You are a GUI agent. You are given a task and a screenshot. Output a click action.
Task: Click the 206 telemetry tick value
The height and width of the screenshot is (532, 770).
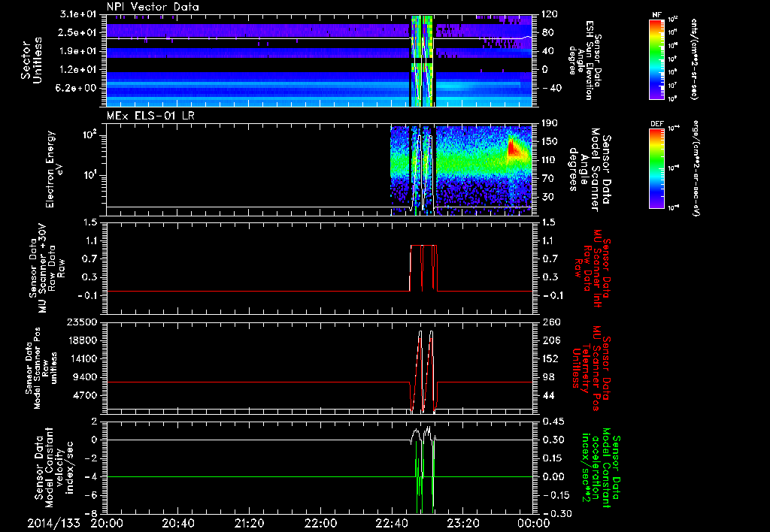pos(550,340)
